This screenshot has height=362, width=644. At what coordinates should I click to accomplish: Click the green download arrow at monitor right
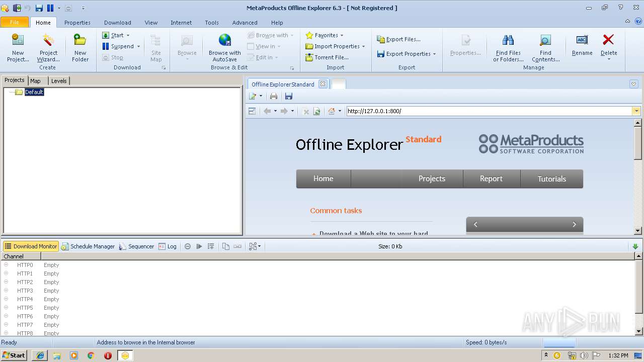coord(635,246)
